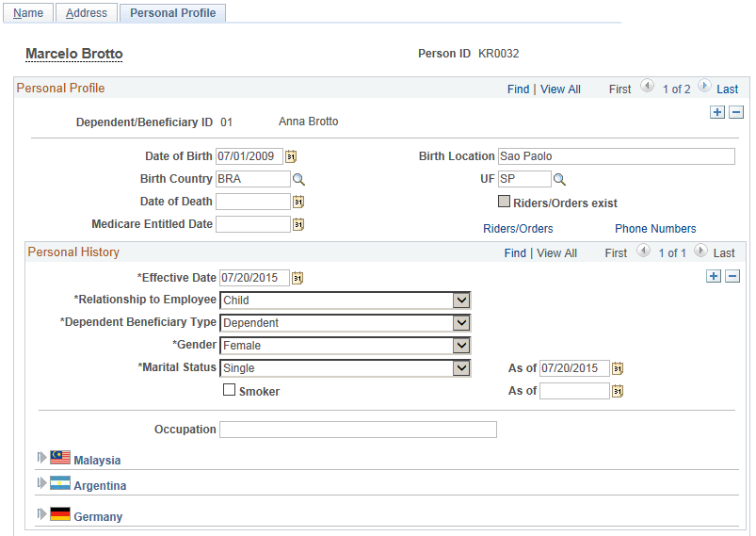This screenshot has width=756, height=536.
Task: Click View All in Personal Profile header
Action: pos(560,89)
